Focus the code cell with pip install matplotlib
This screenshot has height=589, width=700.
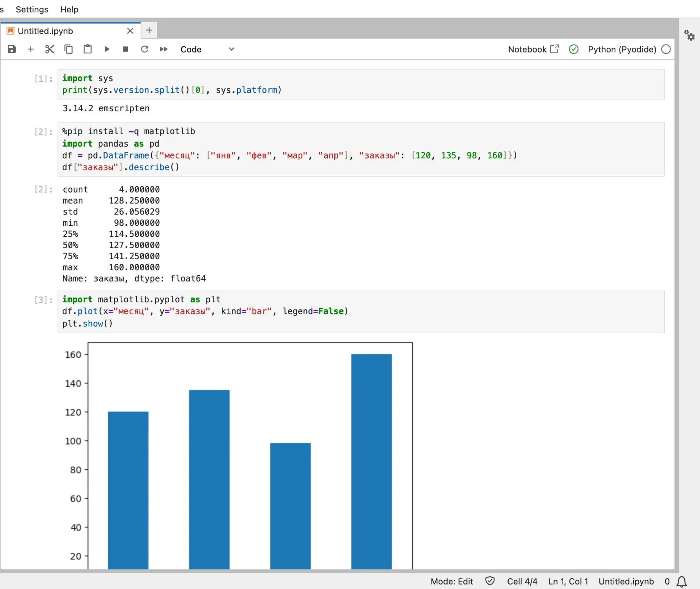[361, 150]
